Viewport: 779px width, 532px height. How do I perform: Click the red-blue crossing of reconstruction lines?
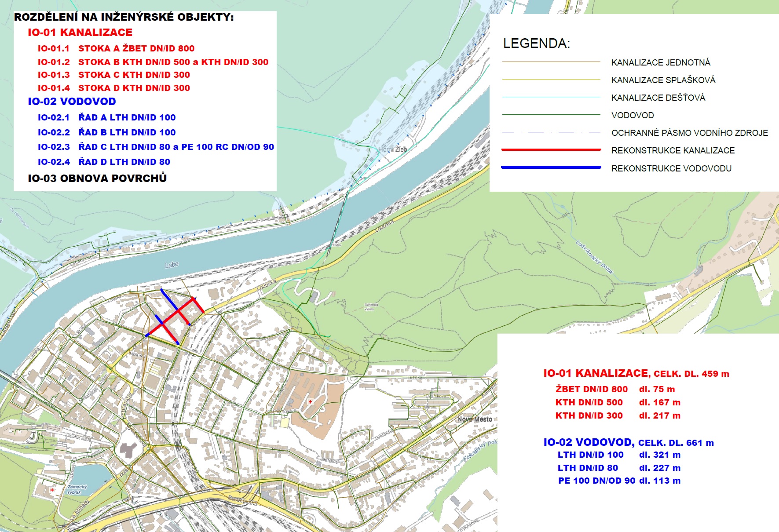point(178,311)
